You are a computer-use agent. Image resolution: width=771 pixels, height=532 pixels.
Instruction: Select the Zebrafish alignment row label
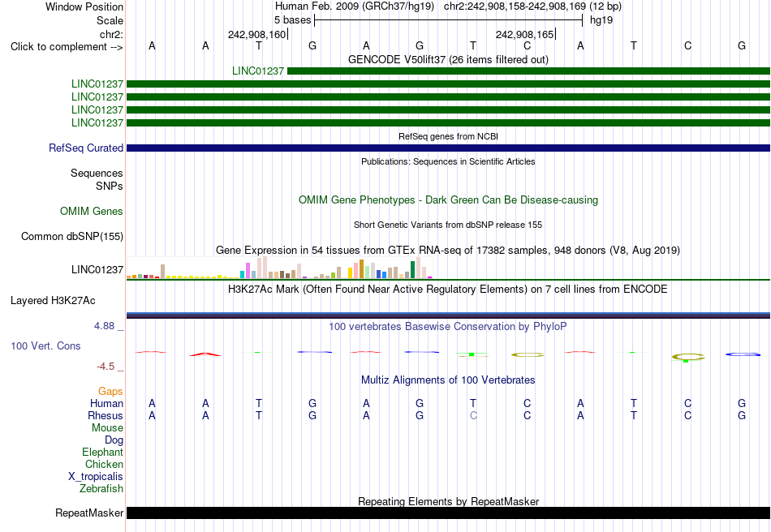[x=101, y=489]
